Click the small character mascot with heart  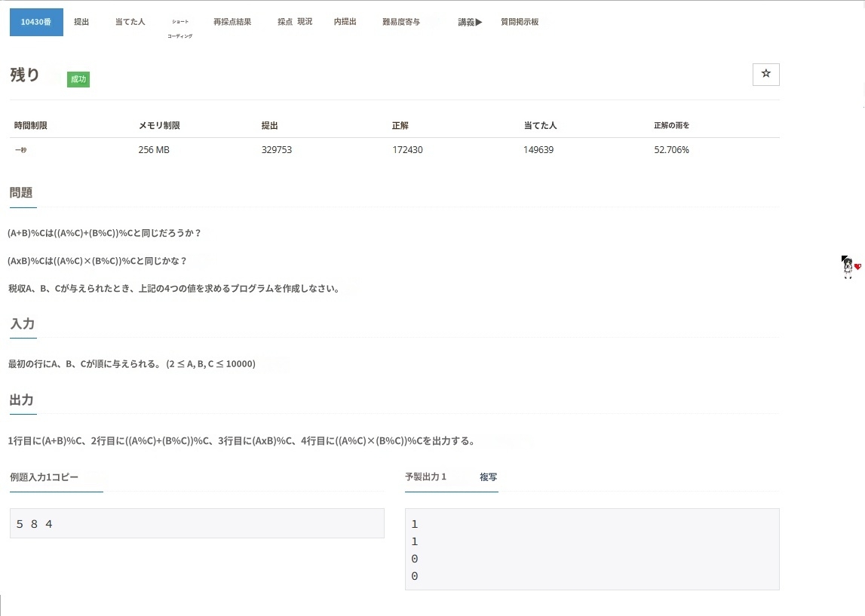(x=850, y=267)
